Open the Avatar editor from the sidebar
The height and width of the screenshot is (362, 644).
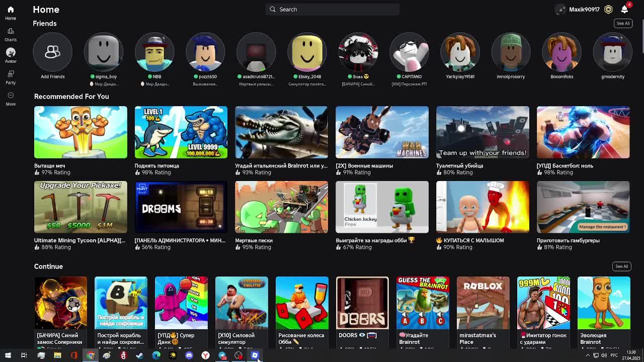(x=10, y=52)
